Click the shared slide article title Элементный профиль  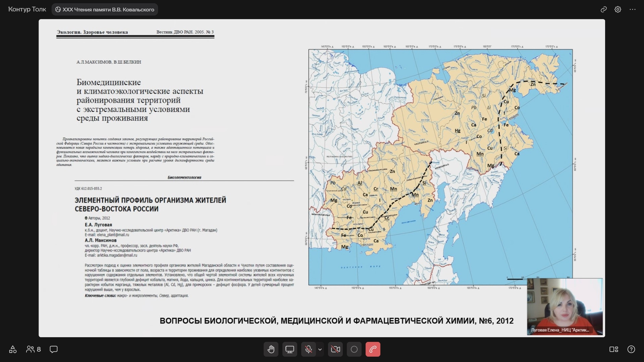[150, 204]
